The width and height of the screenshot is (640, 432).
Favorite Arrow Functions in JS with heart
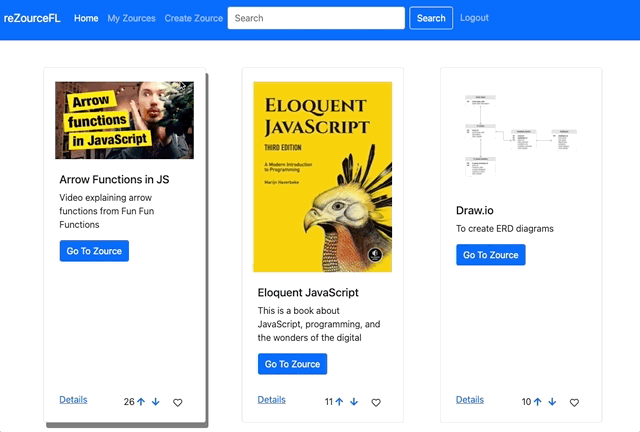coord(178,403)
